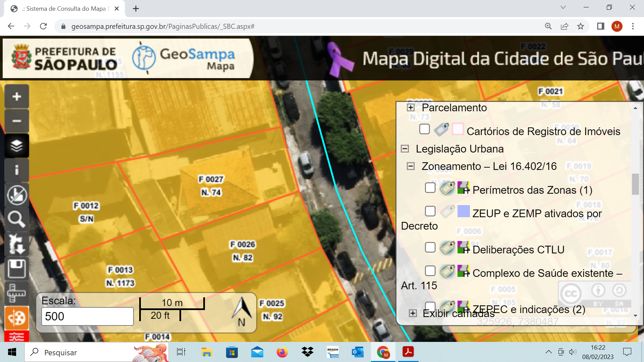Image resolution: width=644 pixels, height=362 pixels.
Task: Click the Cartórios pink color swatch
Action: pos(458,129)
